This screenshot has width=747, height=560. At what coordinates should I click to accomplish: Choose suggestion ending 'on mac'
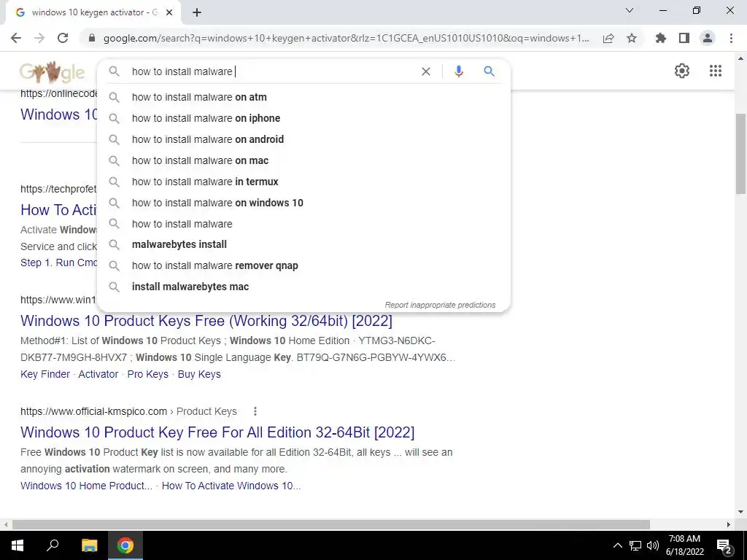tap(303, 160)
